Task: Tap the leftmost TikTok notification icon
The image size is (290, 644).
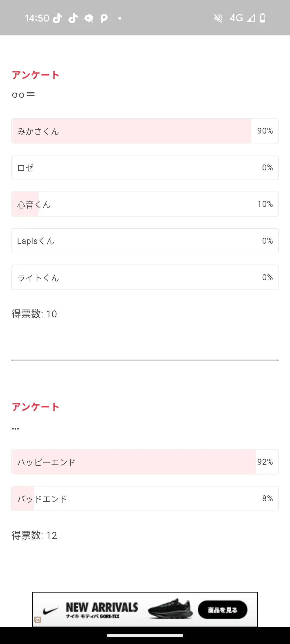Action: (x=57, y=18)
